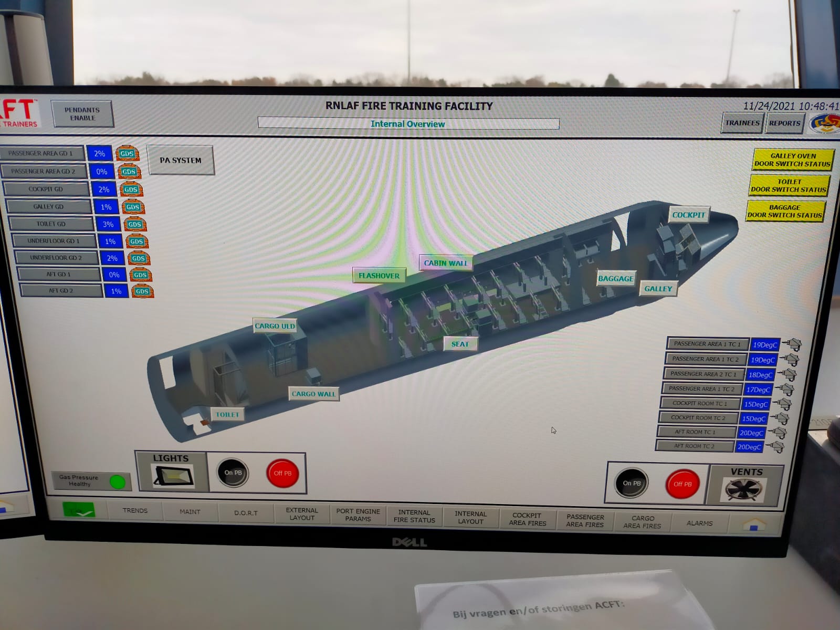Select the CARGO WALL label
This screenshot has width=840, height=630.
pos(313,394)
